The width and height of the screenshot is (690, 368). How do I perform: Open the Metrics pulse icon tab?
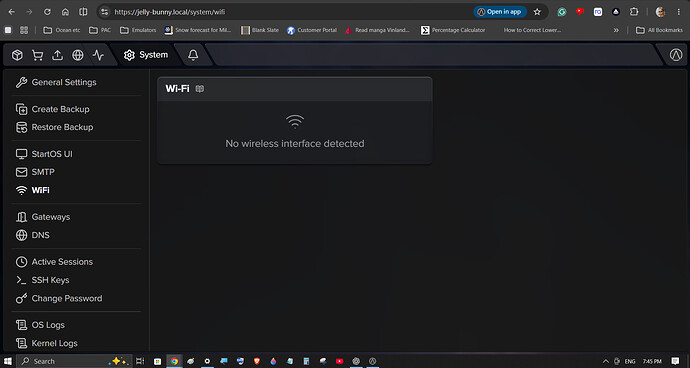(98, 55)
